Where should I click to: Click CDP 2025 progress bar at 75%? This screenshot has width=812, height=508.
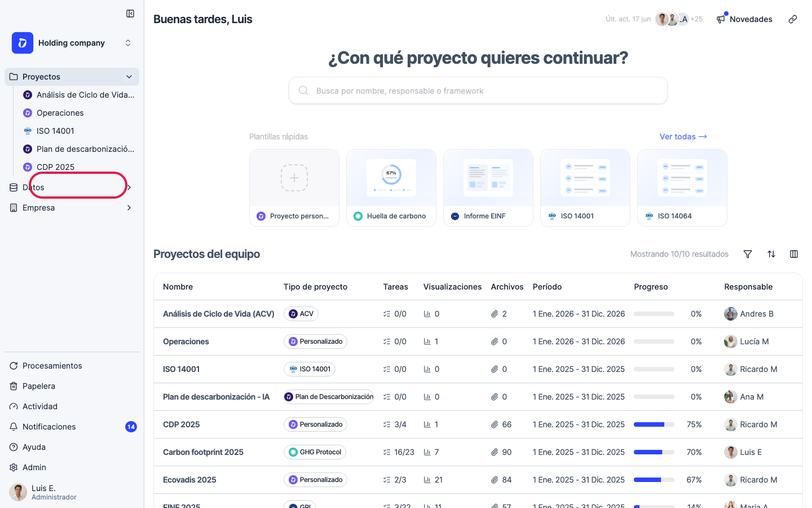click(654, 424)
